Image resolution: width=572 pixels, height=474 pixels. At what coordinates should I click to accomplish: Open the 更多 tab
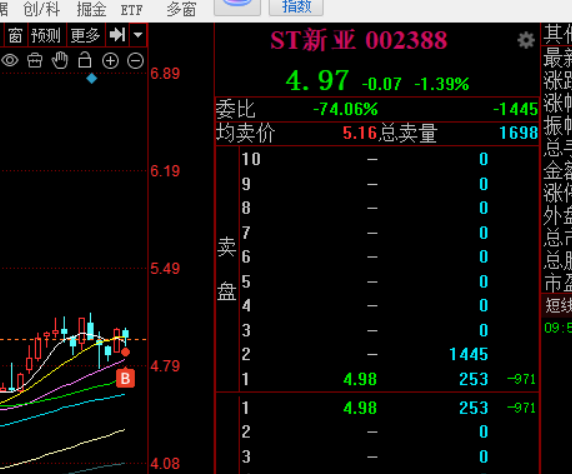point(85,35)
